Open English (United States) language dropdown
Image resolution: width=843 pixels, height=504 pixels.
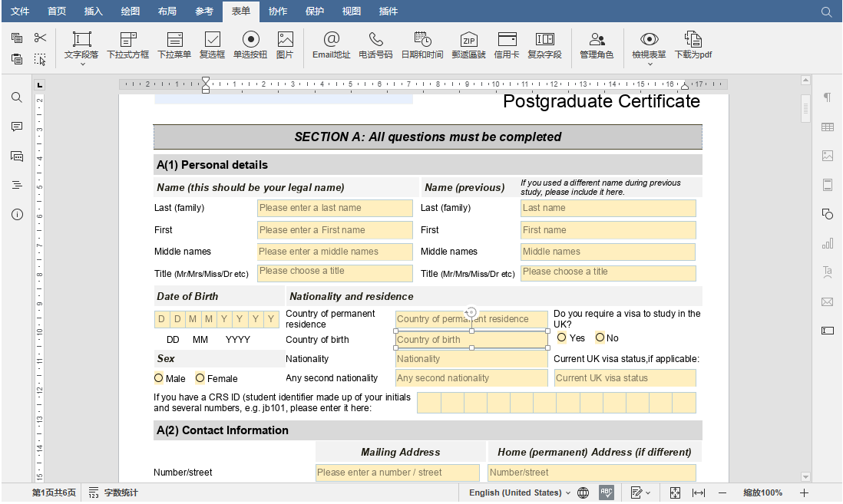click(x=519, y=492)
